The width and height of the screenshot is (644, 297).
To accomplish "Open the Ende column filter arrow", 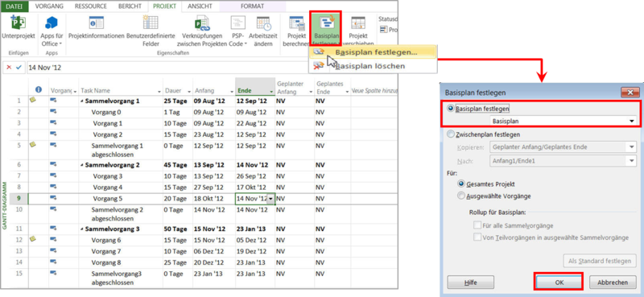I will (x=271, y=91).
